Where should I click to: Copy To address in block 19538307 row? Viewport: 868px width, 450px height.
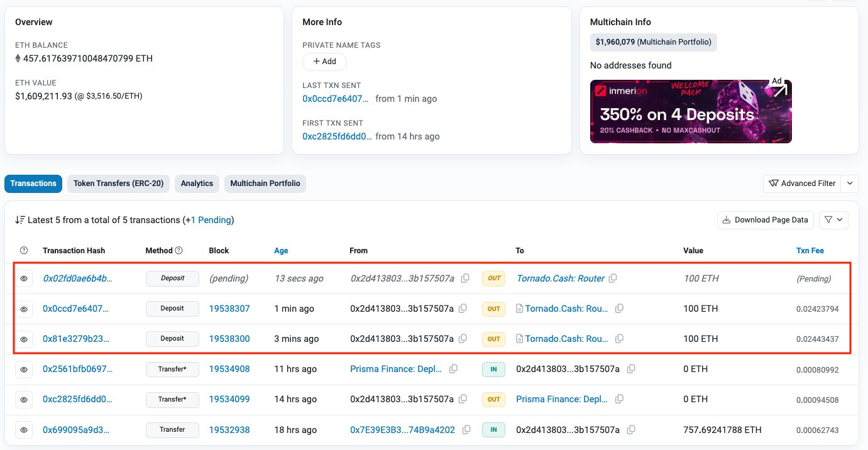pos(619,309)
